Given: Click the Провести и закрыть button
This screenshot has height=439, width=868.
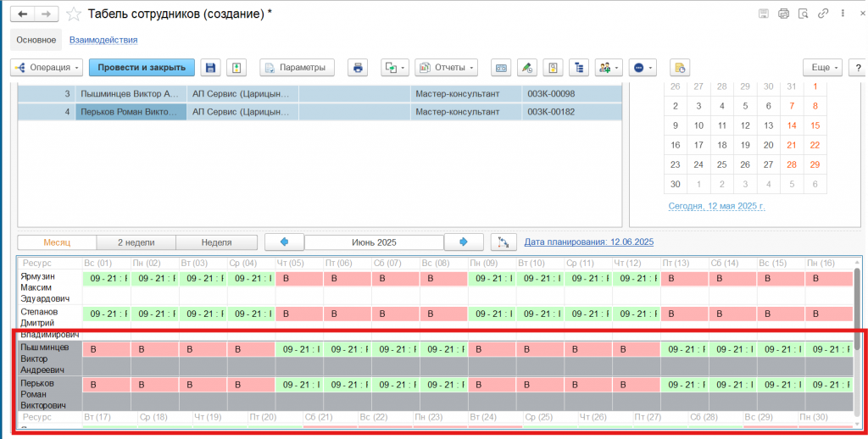Looking at the screenshot, I should pos(142,68).
